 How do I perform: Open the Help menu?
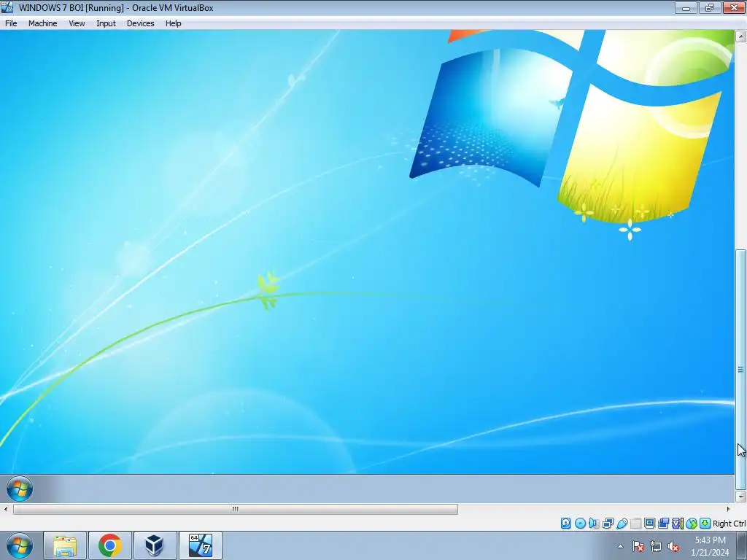[173, 23]
